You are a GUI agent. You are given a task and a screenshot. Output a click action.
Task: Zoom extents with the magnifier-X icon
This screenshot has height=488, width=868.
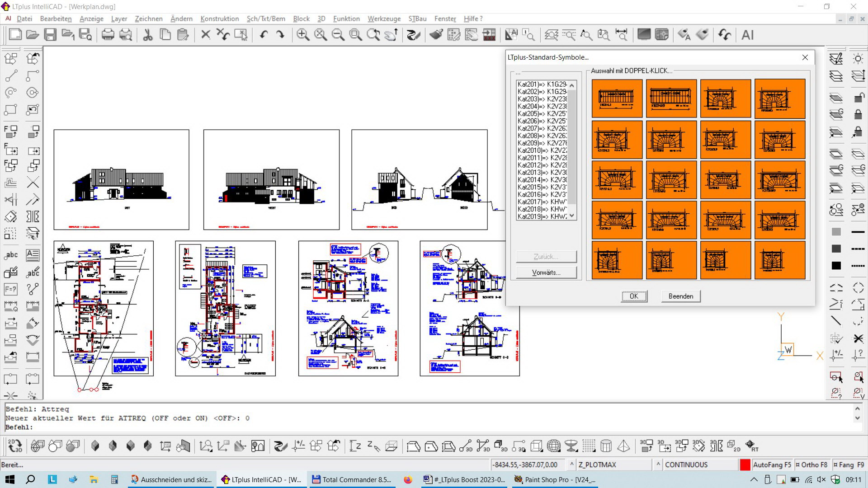click(x=321, y=35)
